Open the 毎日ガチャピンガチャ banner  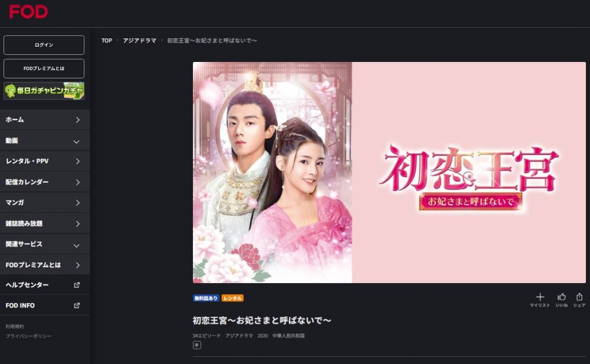click(44, 91)
